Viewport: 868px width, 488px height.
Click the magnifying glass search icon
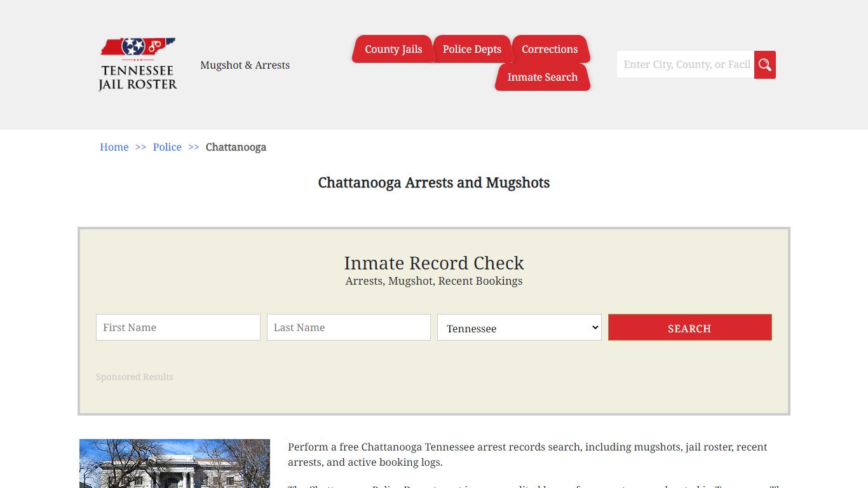765,65
